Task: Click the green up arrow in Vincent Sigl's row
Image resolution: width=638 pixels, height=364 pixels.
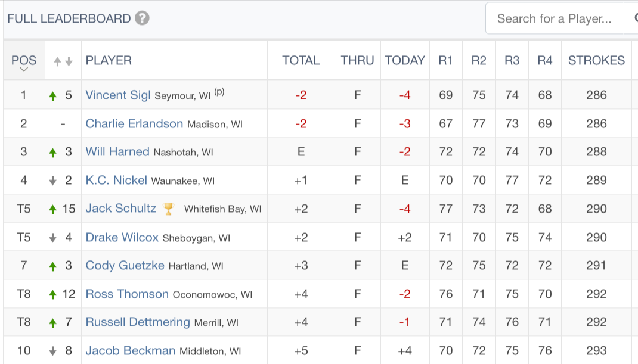Action: pyautogui.click(x=52, y=96)
